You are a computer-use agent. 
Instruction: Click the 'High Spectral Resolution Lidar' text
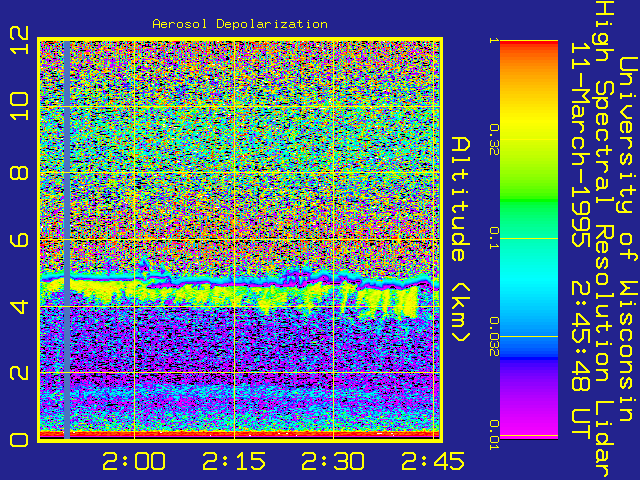click(604, 240)
